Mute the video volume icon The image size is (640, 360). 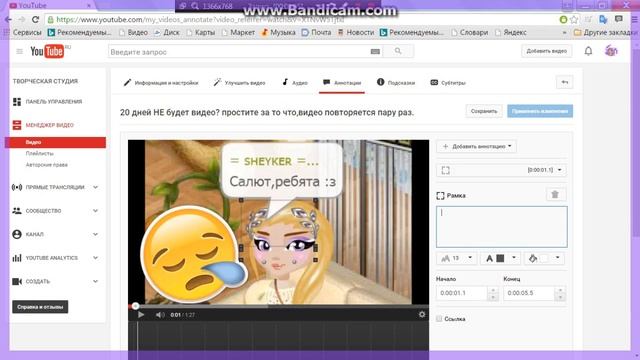tap(160, 315)
